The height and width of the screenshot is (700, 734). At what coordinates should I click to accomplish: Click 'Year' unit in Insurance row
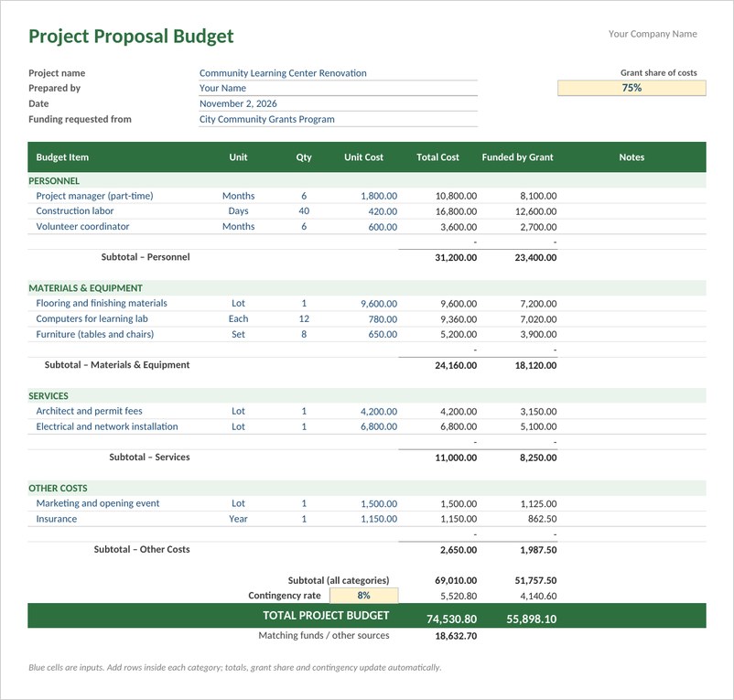(238, 519)
